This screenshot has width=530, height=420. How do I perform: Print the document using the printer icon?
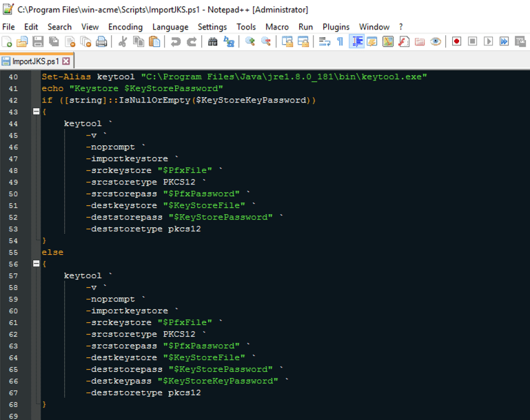[101, 41]
